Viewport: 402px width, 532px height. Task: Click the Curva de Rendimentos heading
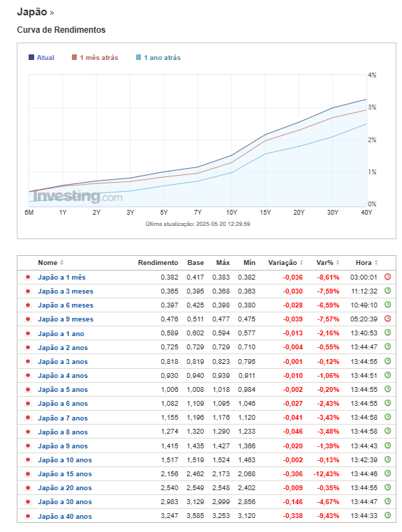click(61, 30)
